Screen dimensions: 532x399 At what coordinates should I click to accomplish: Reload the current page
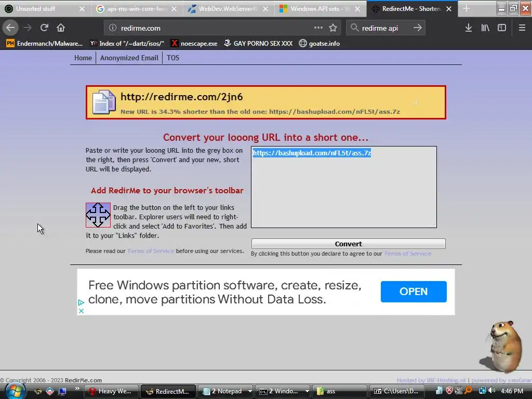click(x=44, y=28)
